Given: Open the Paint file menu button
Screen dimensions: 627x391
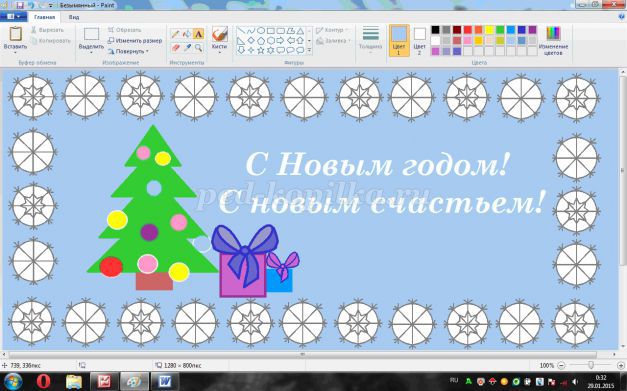Looking at the screenshot, I should click(14, 17).
